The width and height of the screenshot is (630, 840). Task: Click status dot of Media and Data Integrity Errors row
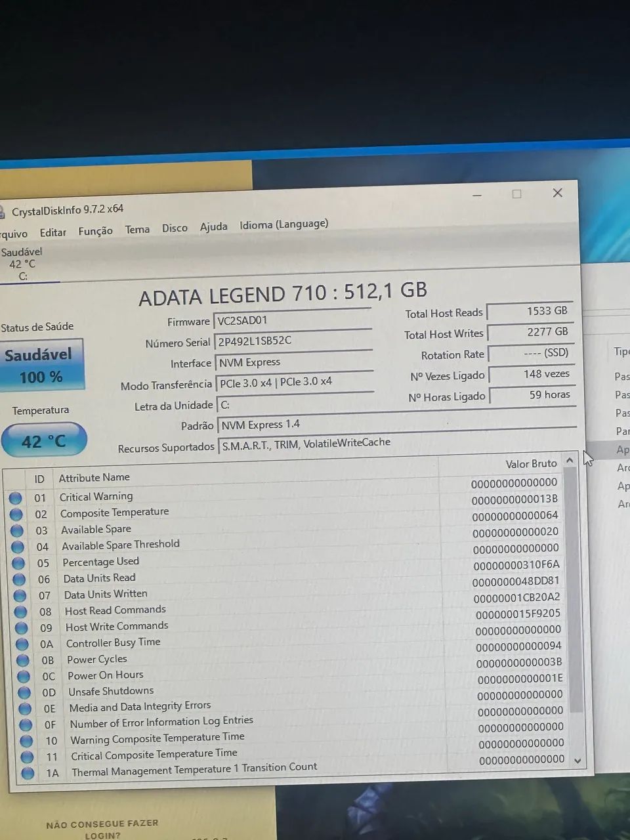[x=25, y=709]
